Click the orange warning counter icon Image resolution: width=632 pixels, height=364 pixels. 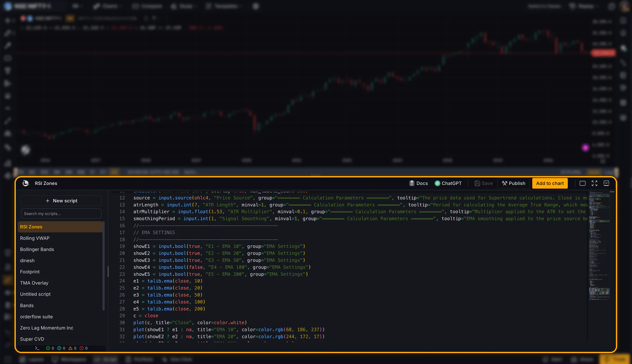point(72,348)
